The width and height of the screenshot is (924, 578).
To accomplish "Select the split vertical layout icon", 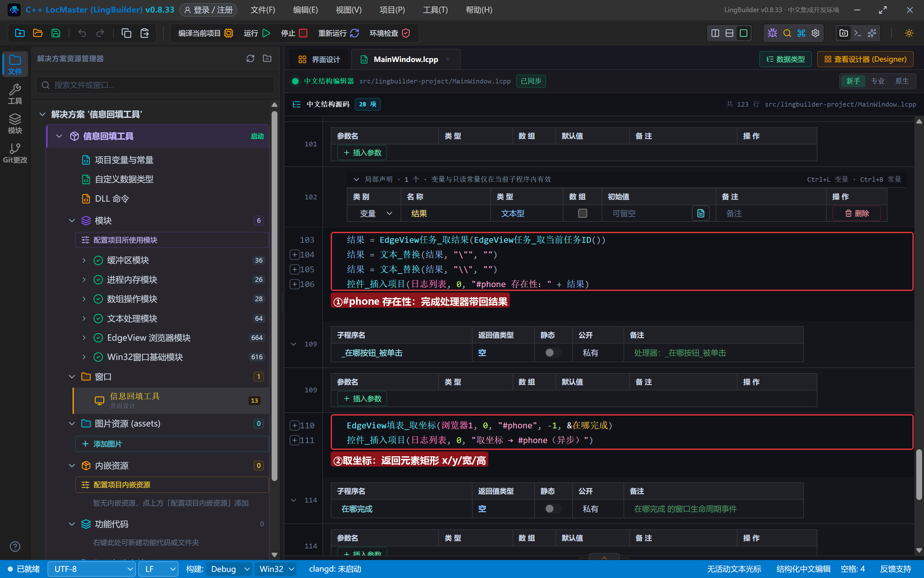I will click(715, 33).
